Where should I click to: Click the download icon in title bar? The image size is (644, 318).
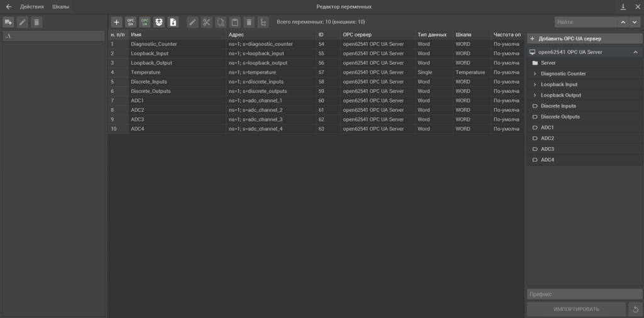(623, 6)
